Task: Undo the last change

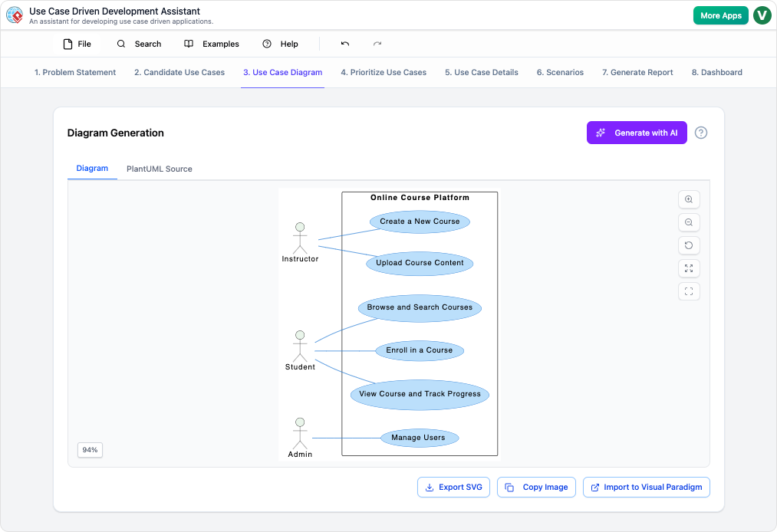Action: tap(344, 44)
